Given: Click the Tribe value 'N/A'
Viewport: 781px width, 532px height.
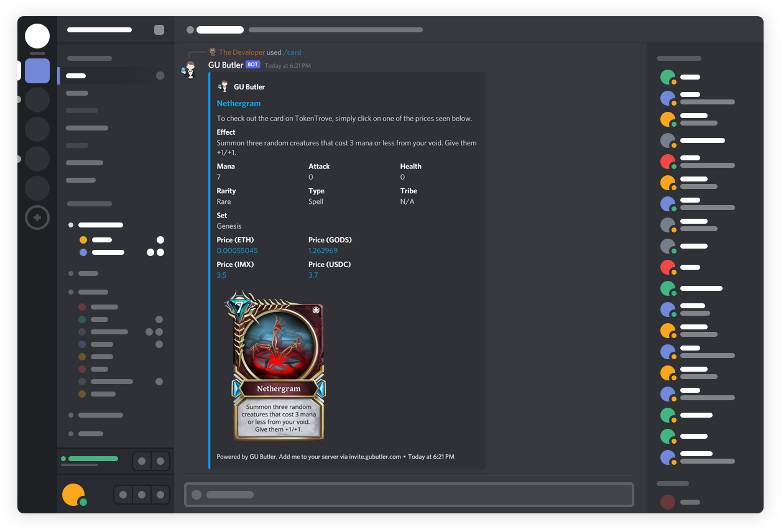Looking at the screenshot, I should [407, 201].
